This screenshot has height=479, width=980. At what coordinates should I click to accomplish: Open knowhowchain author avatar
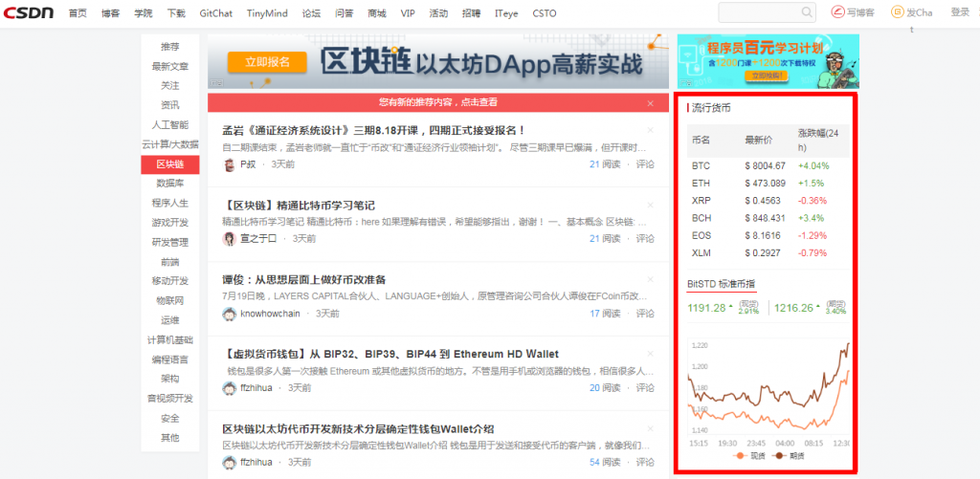(x=230, y=314)
